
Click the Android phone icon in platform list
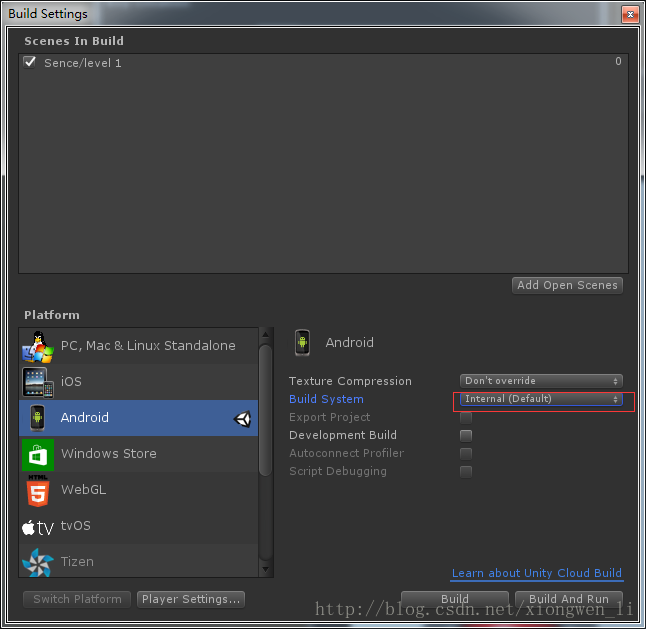[37, 418]
